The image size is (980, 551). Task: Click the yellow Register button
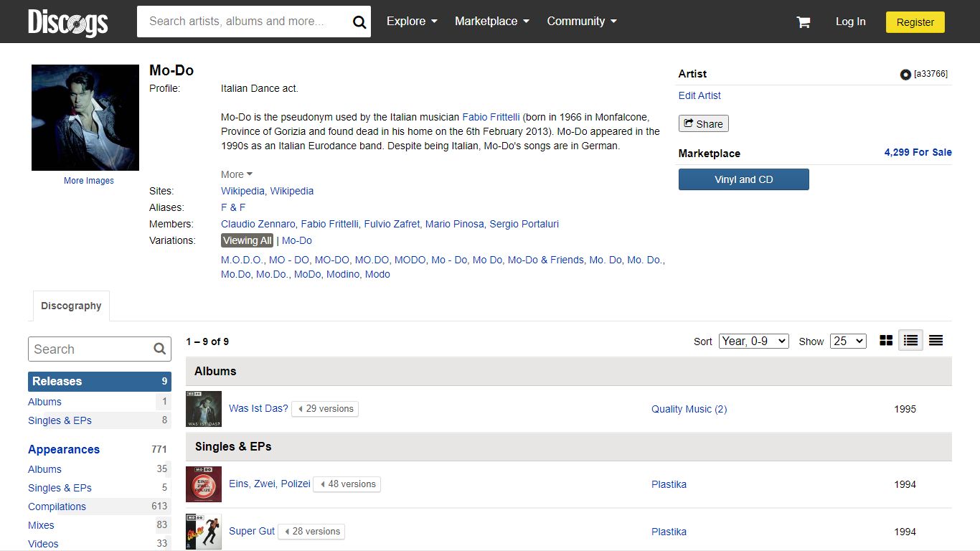tap(915, 22)
